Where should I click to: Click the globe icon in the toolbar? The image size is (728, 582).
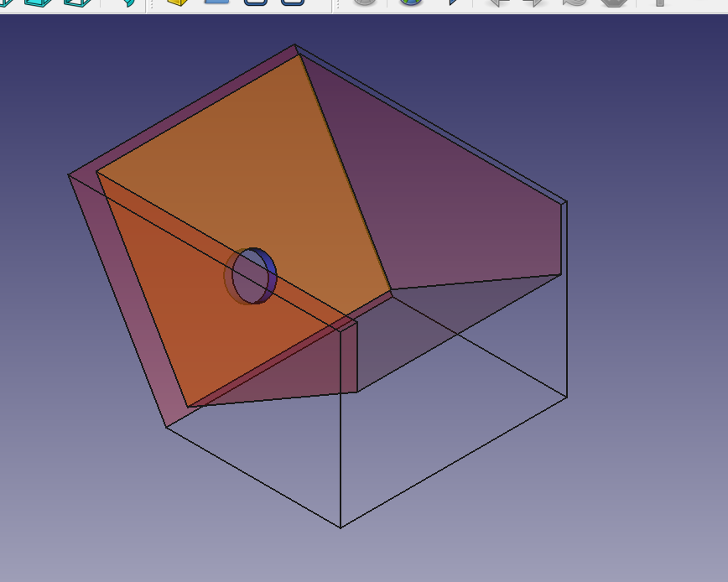tap(410, 3)
